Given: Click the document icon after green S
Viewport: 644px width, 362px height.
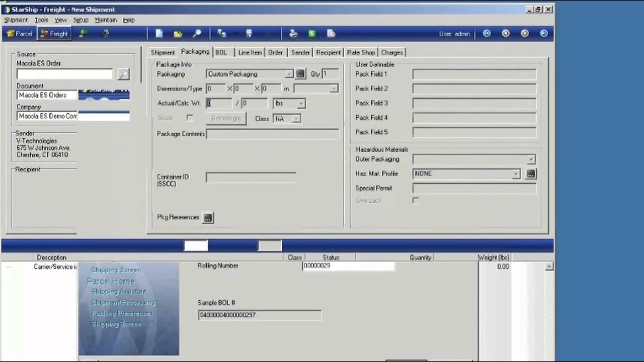Looking at the screenshot, I should point(331,34).
